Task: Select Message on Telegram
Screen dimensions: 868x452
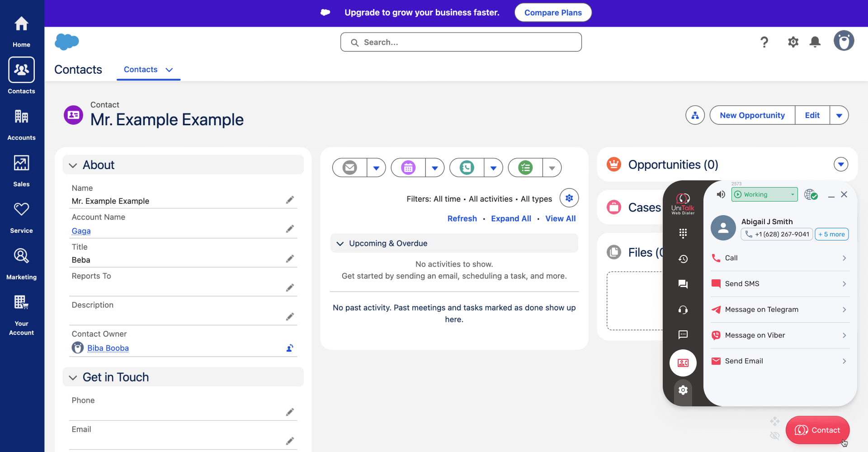Action: [780, 310]
